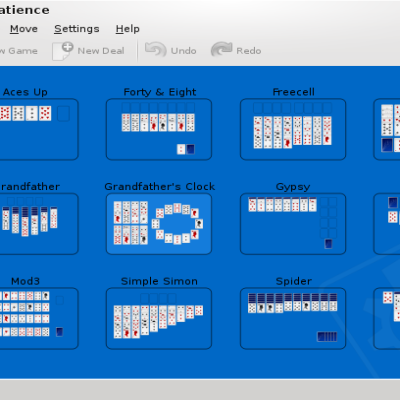Select the Mod3 game preview
400x400 pixels.
pyautogui.click(x=39, y=318)
